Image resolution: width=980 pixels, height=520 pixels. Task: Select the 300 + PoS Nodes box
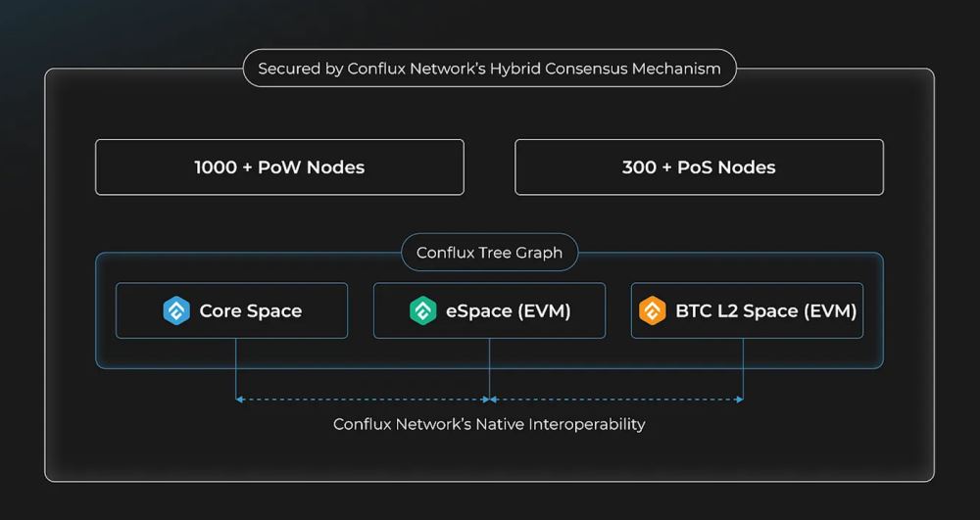coord(699,167)
